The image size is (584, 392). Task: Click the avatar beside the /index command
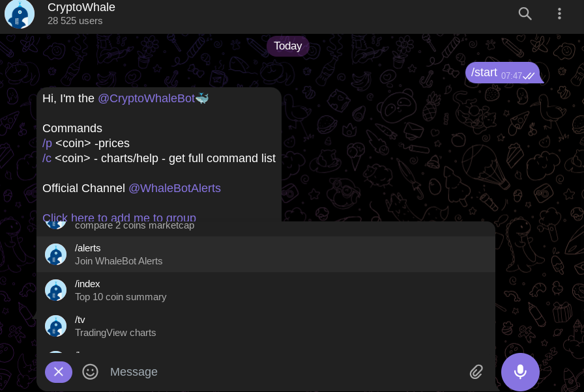pyautogui.click(x=56, y=290)
